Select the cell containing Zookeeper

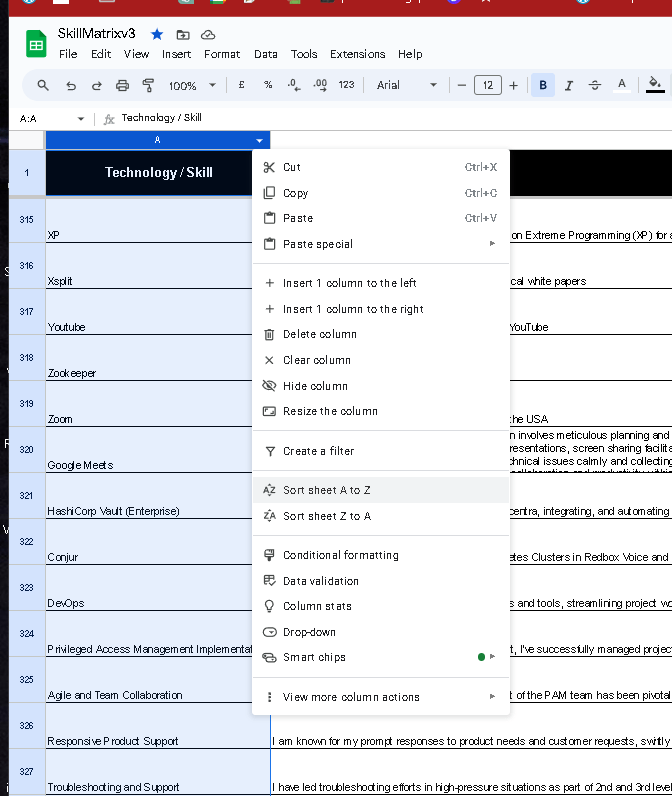pyautogui.click(x=149, y=358)
